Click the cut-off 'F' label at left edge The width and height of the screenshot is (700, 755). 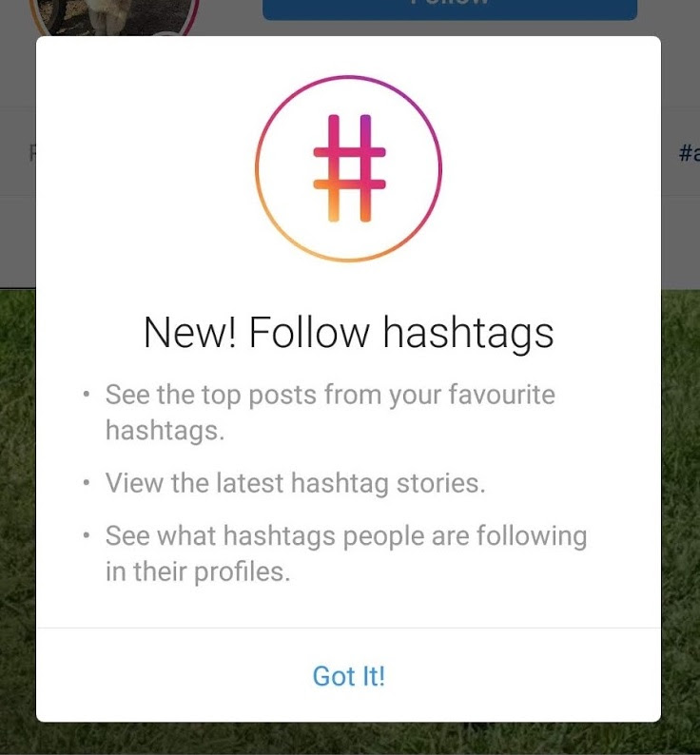(32, 154)
